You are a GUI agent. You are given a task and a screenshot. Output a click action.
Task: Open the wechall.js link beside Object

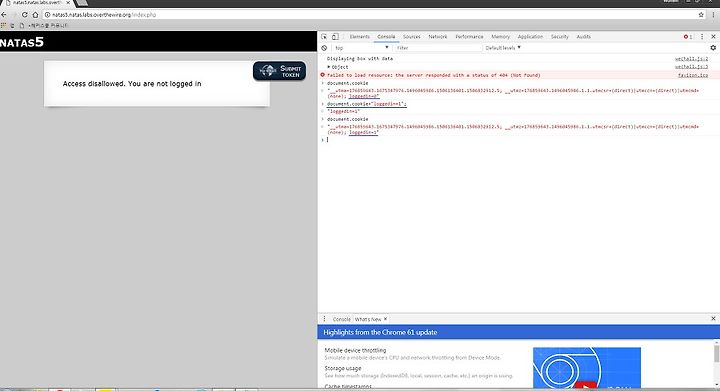(691, 67)
